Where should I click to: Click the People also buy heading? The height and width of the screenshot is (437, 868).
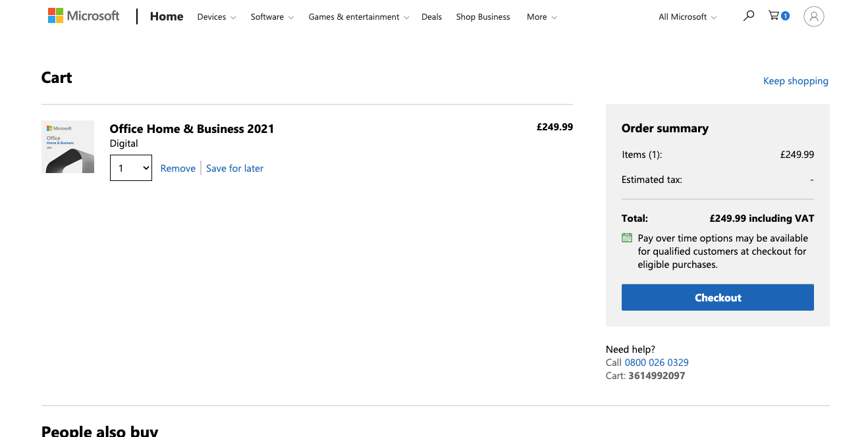click(100, 430)
